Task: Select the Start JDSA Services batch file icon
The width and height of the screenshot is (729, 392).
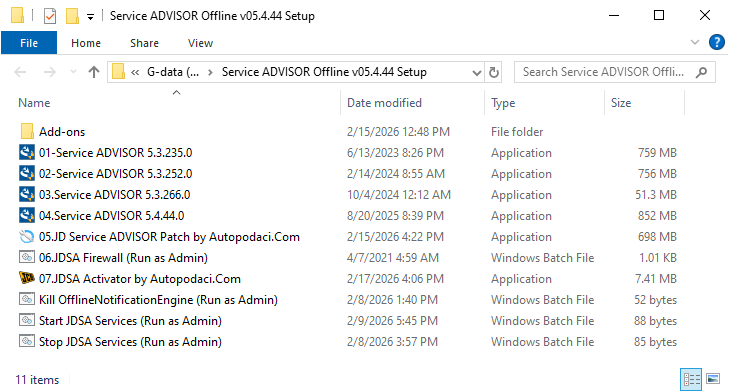Action: (x=27, y=320)
